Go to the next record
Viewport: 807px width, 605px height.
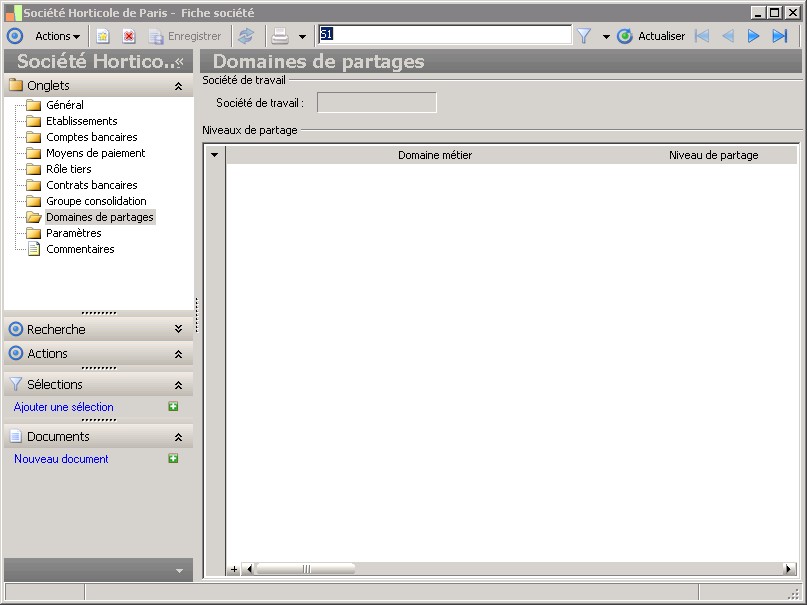(x=753, y=36)
